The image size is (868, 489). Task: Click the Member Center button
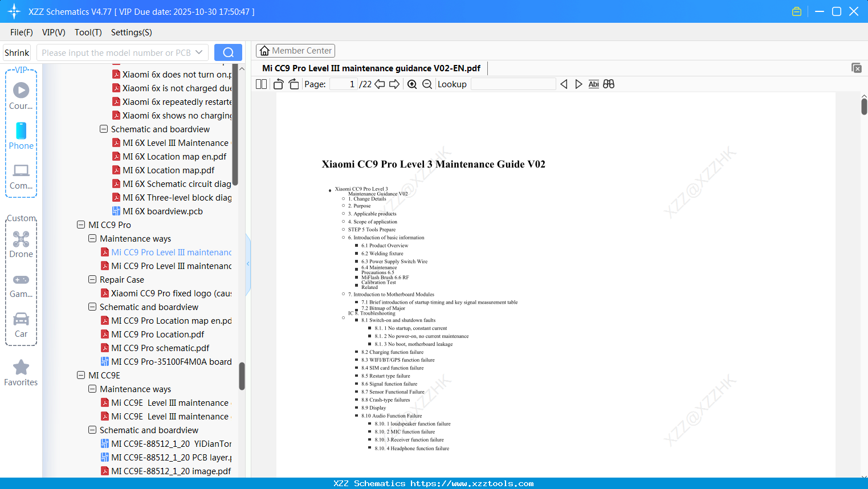(x=295, y=50)
